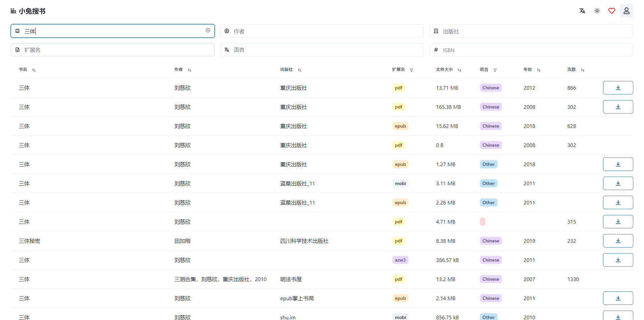Download the 13.71 MB pdf of 三体
644x320 pixels.
pos(618,88)
